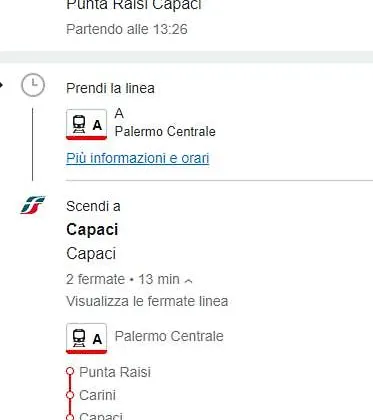Select the Punta Raisi stop marker circle
373x420 pixels.
70,371
